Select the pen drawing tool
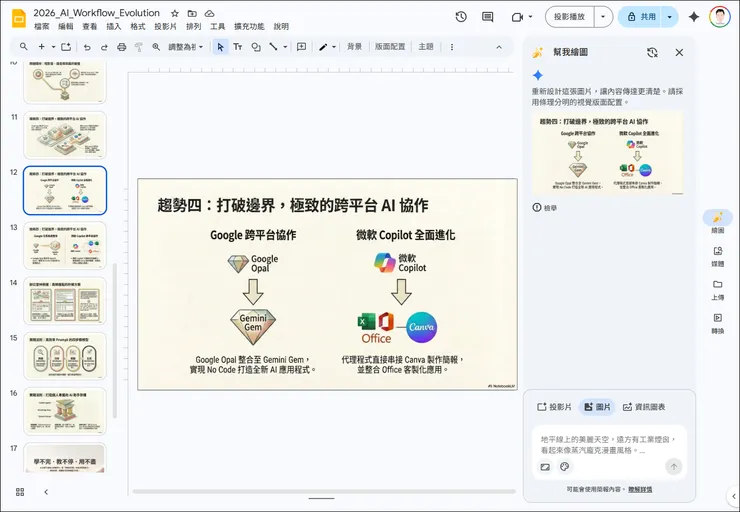 [x=323, y=47]
